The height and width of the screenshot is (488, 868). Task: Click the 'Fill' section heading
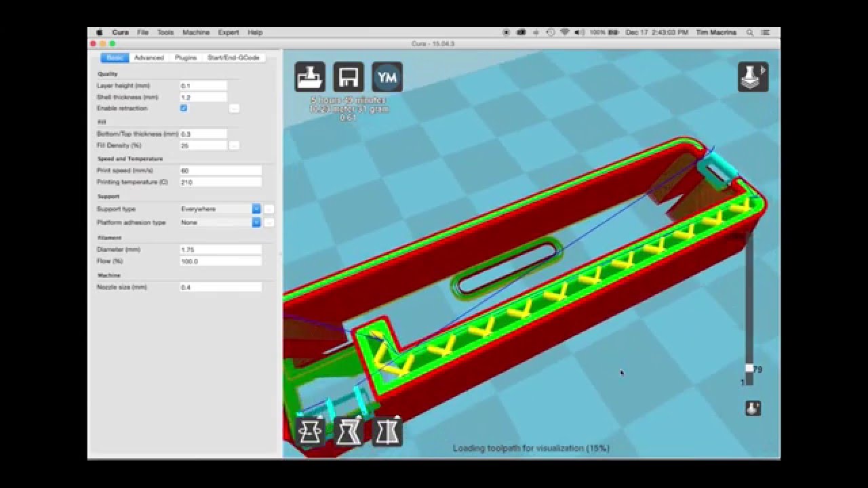pyautogui.click(x=102, y=122)
